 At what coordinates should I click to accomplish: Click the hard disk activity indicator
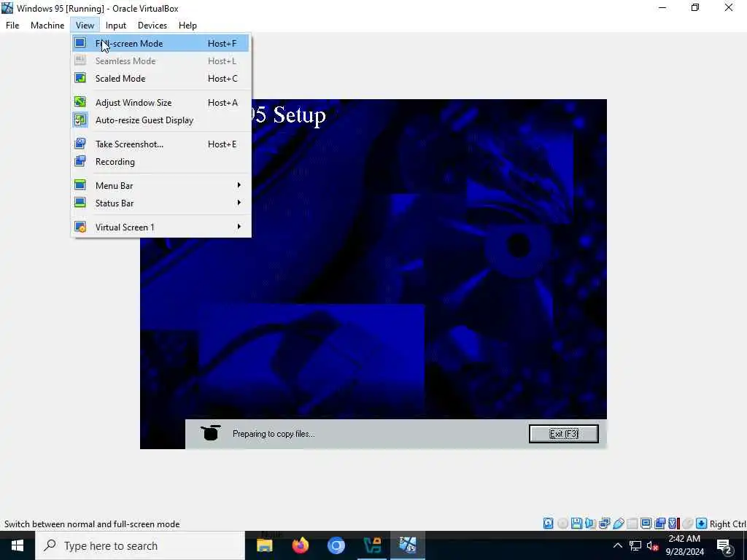pyautogui.click(x=549, y=524)
